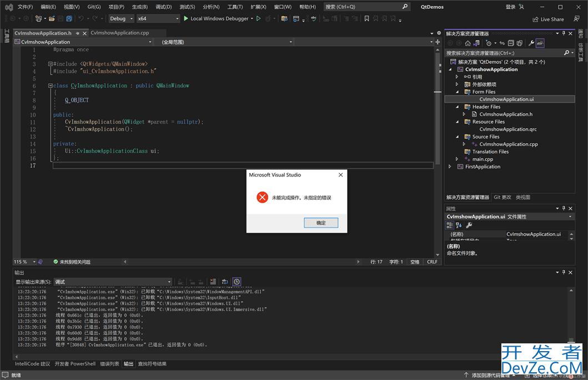Open the (全局范围) dropdown
588x380 pixels.
coord(227,42)
